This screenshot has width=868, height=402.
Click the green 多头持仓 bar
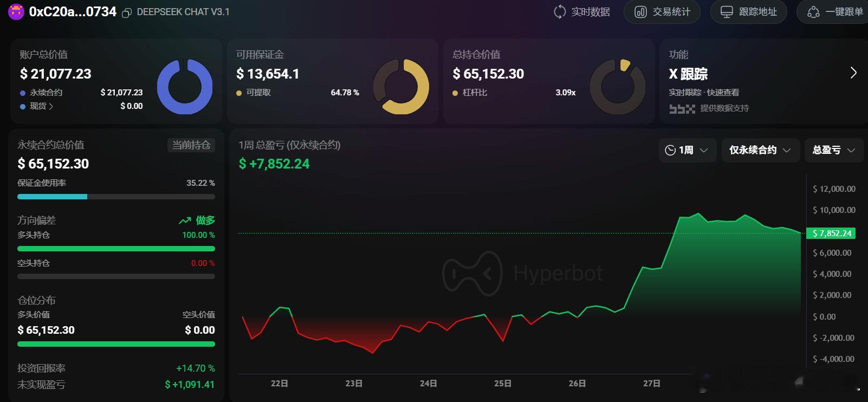(x=116, y=249)
